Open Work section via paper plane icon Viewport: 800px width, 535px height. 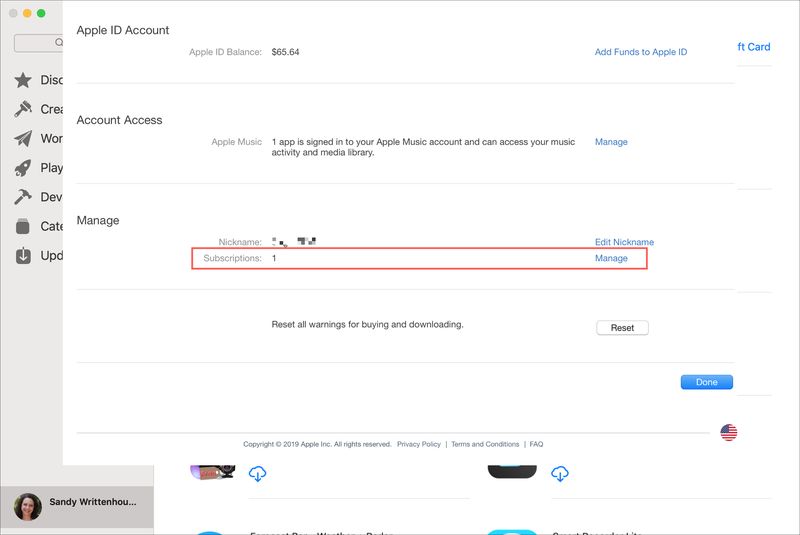[23, 138]
